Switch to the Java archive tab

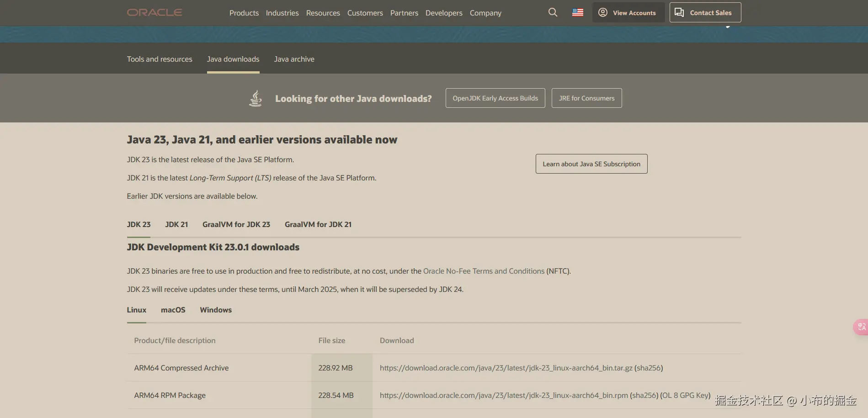point(294,59)
